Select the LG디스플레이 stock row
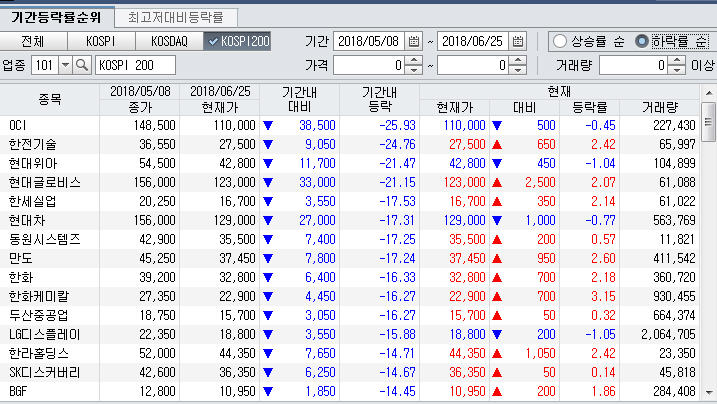Viewport: 717px width, 404px height. click(350, 334)
